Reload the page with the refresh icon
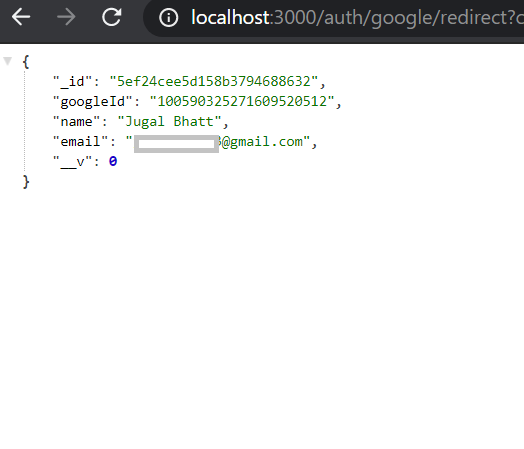 click(111, 17)
